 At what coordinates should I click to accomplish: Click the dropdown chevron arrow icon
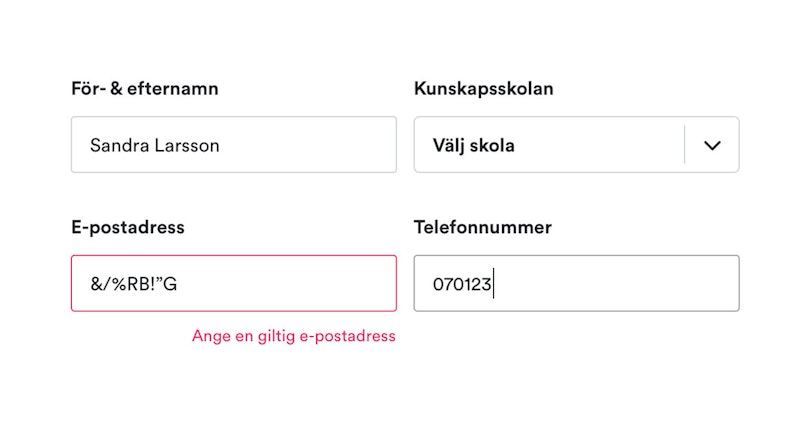click(712, 145)
